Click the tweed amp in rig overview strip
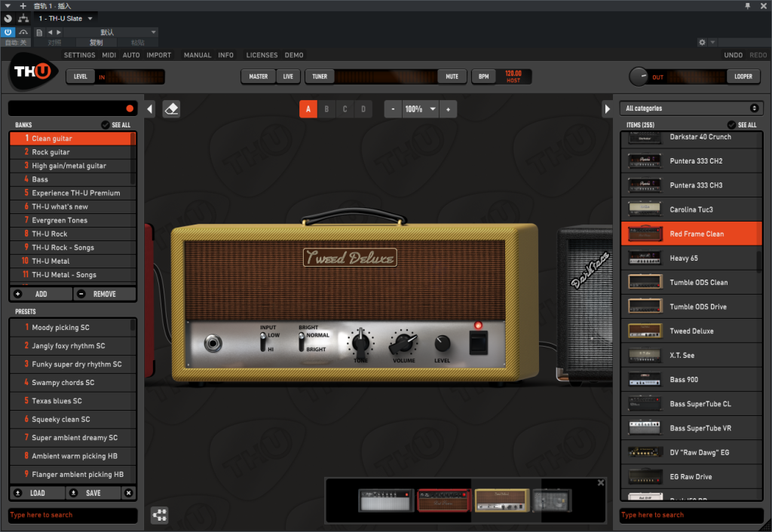The height and width of the screenshot is (532, 772). 501,500
